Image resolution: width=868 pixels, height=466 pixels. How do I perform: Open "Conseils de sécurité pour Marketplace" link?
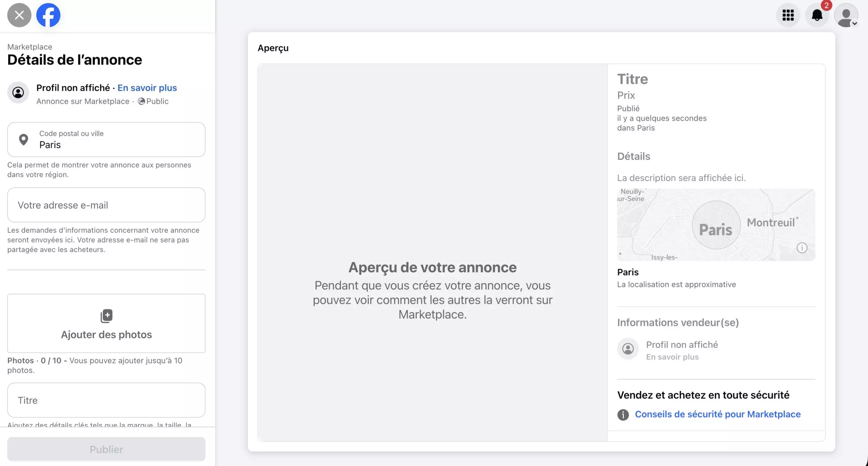717,414
